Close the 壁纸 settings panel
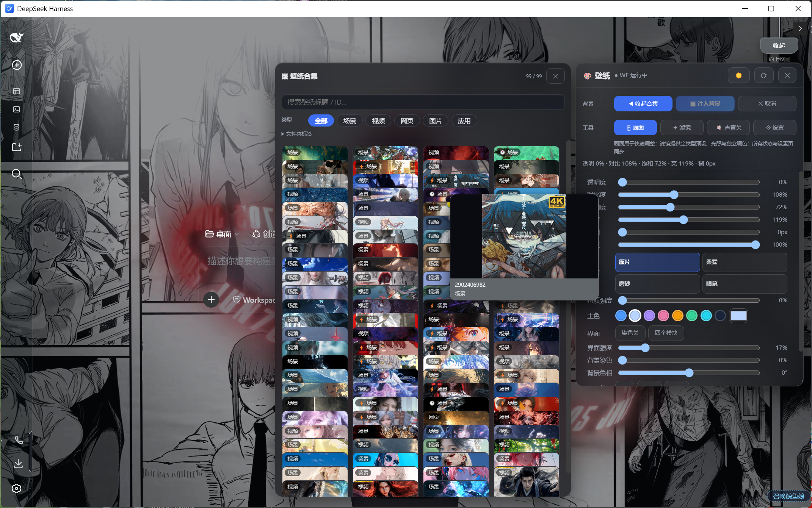Viewport: 812px width, 508px height. pos(787,75)
